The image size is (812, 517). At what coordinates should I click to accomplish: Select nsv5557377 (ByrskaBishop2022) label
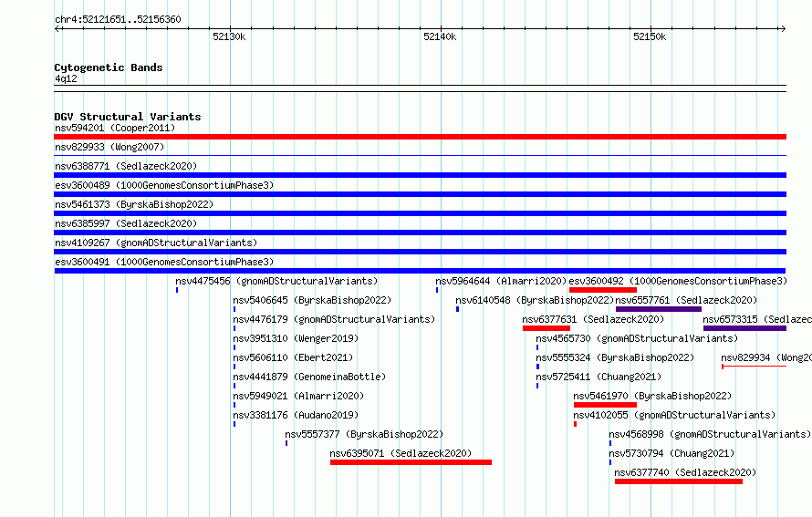tap(364, 434)
